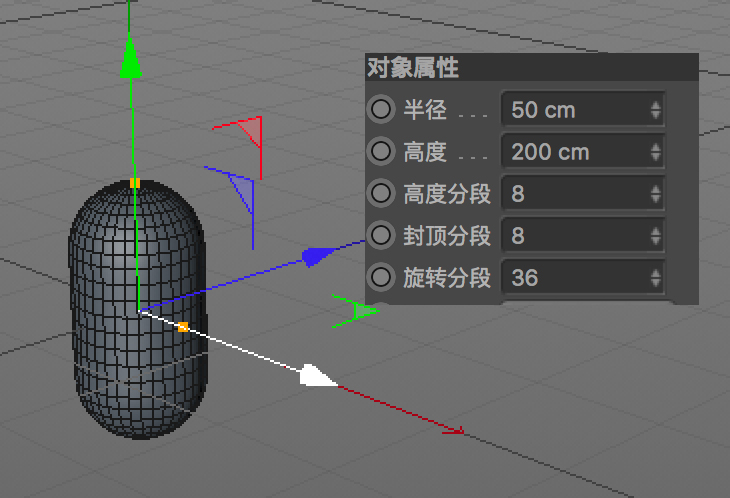Click the 高度分段 field showing 8
The image size is (730, 498).
(x=582, y=194)
